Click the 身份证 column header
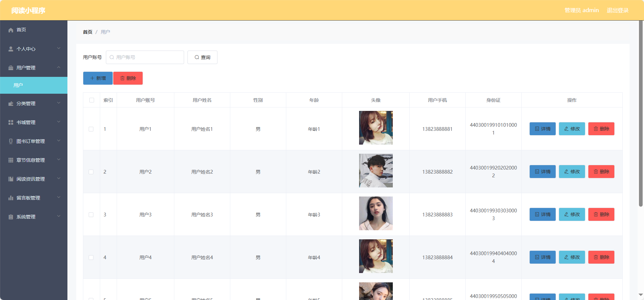Image resolution: width=644 pixels, height=300 pixels. click(x=493, y=100)
